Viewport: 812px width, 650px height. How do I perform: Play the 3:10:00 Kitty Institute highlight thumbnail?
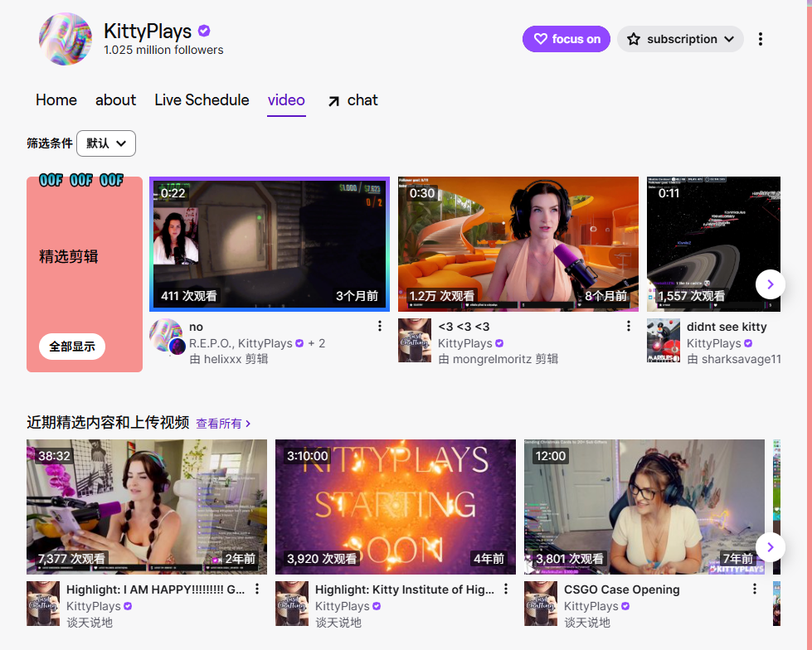[395, 507]
